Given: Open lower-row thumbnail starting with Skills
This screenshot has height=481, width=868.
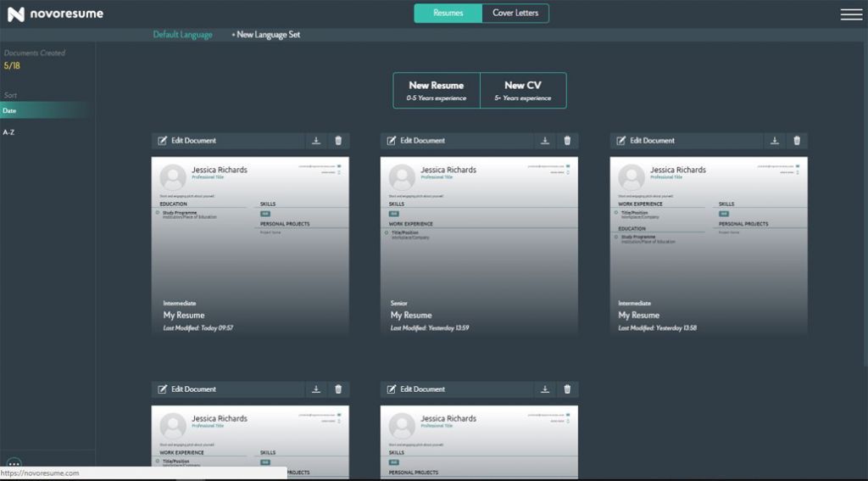Looking at the screenshot, I should (480, 442).
